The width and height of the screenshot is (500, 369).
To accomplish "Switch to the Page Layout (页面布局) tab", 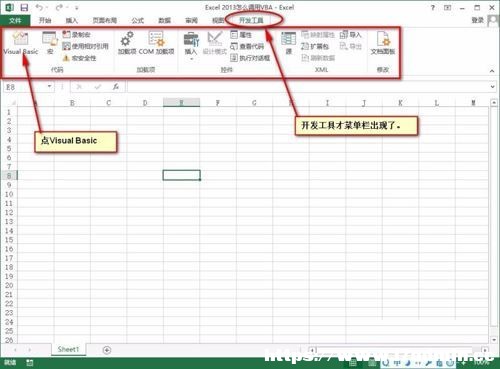I will click(104, 20).
